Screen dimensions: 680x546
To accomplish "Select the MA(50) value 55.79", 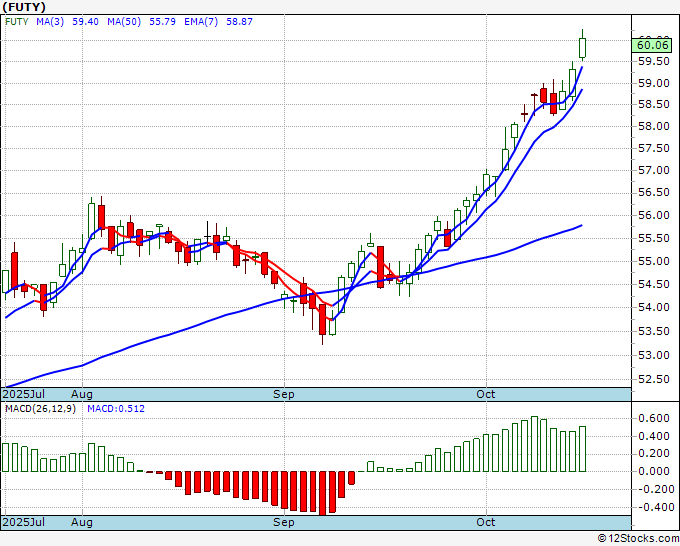I will [162, 22].
